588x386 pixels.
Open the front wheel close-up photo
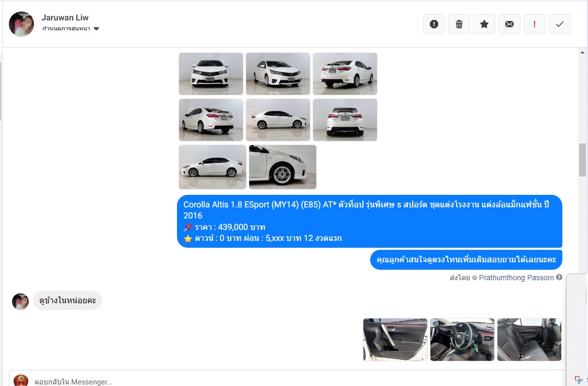coord(283,167)
